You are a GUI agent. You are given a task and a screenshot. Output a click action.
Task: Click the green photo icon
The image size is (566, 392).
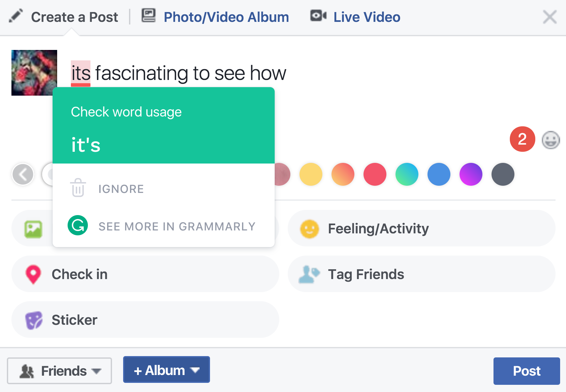coord(33,229)
